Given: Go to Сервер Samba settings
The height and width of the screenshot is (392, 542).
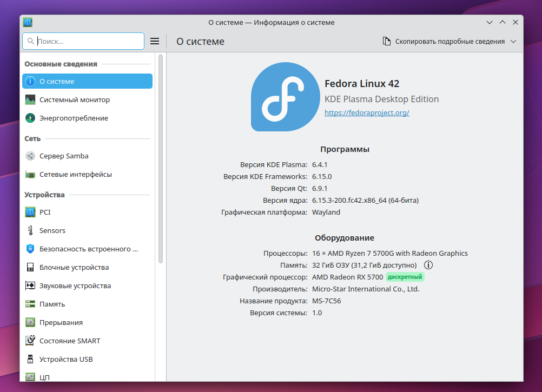Looking at the screenshot, I should point(88,156).
